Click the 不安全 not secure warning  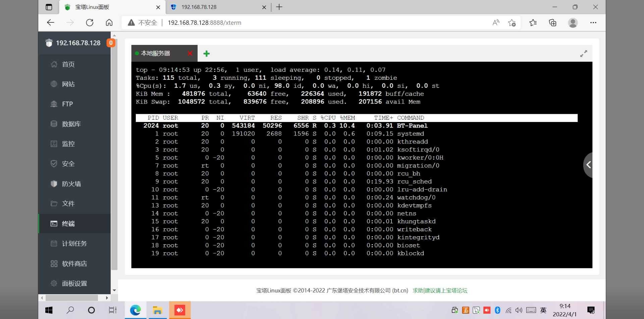tap(143, 22)
